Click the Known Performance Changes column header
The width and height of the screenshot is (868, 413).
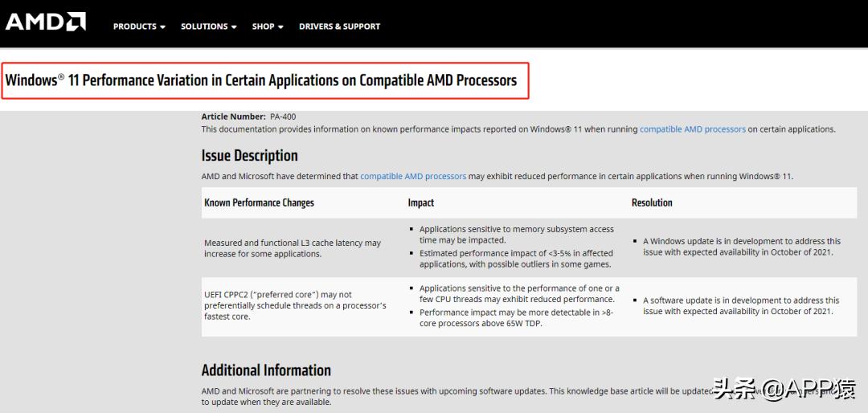coord(259,202)
